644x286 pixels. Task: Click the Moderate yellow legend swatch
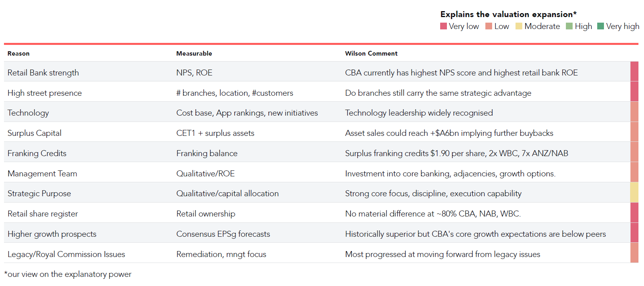tap(519, 26)
